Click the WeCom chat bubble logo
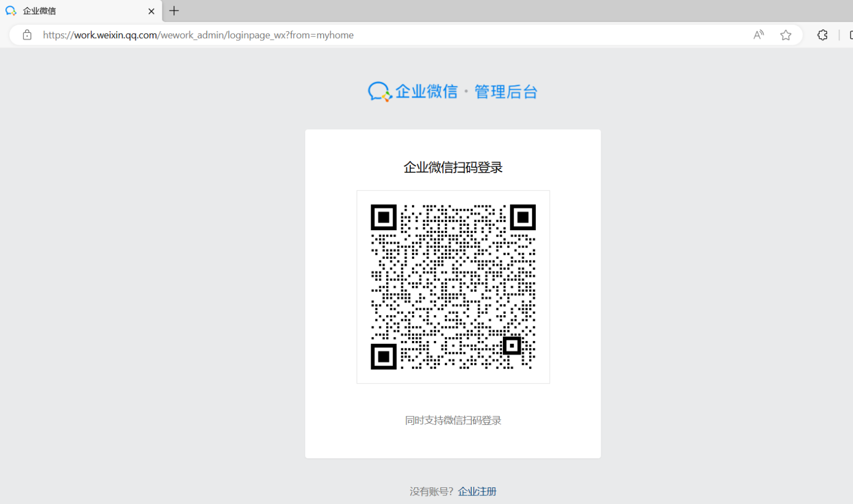Viewport: 853px width, 504px height. click(x=379, y=91)
